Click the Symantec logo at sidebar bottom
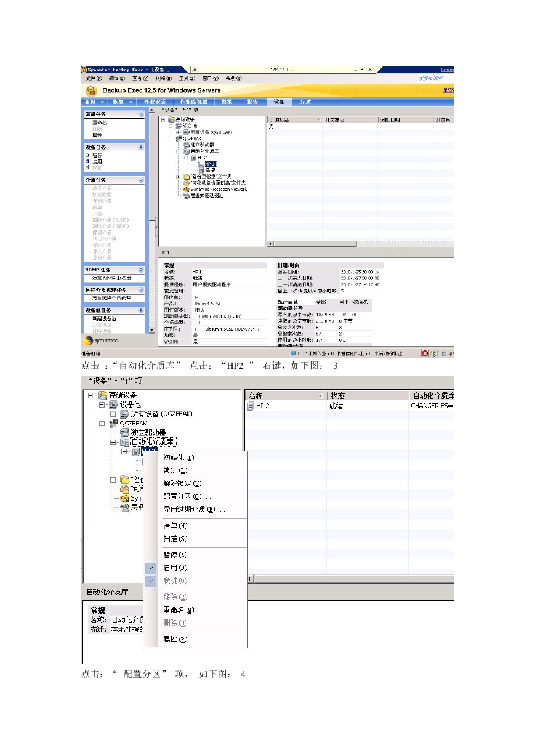This screenshot has height=756, width=535. pos(102,340)
